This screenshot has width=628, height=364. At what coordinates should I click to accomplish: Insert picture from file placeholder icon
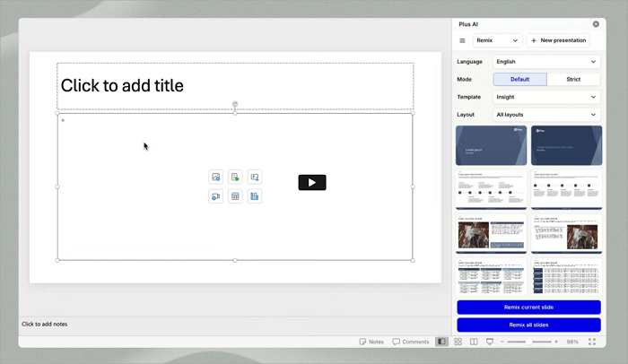click(x=254, y=177)
